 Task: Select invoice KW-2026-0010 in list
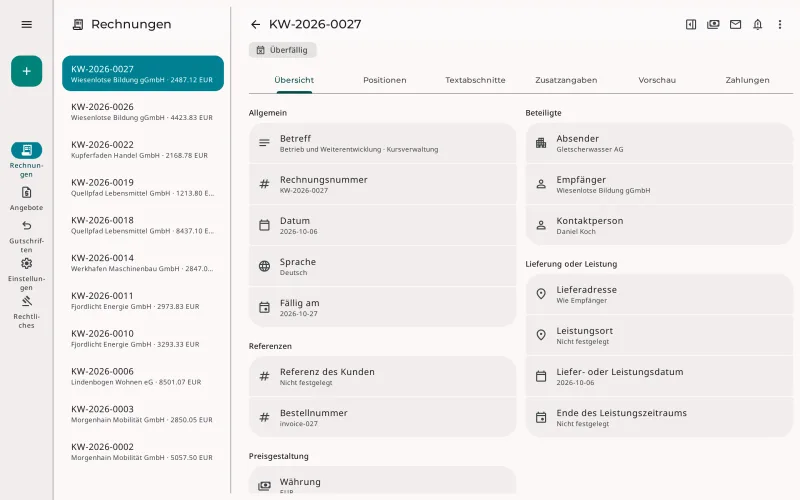click(x=143, y=338)
